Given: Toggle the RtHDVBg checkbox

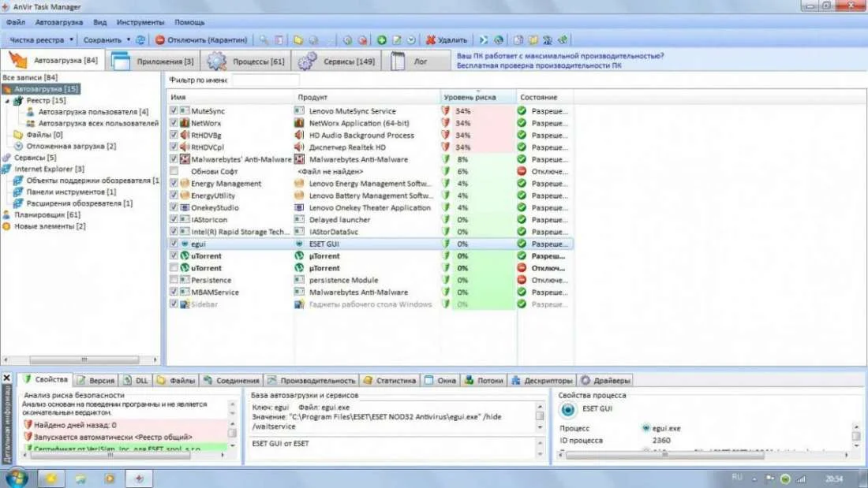Looking at the screenshot, I should coord(174,135).
